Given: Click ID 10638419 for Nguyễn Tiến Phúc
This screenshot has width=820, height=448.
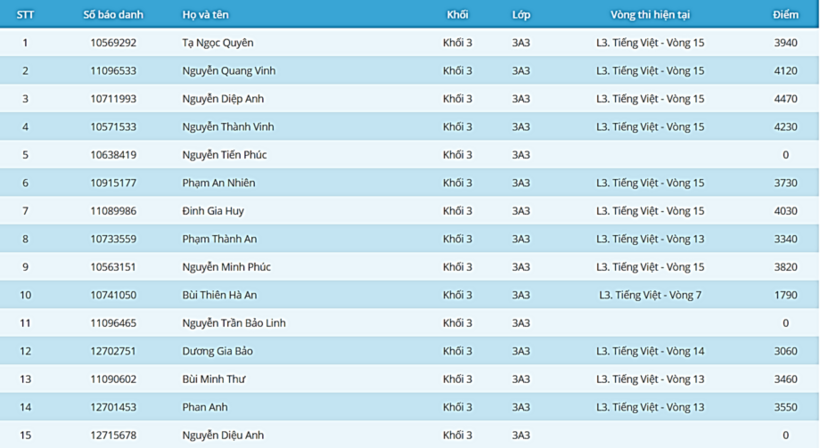Looking at the screenshot, I should point(113,155).
